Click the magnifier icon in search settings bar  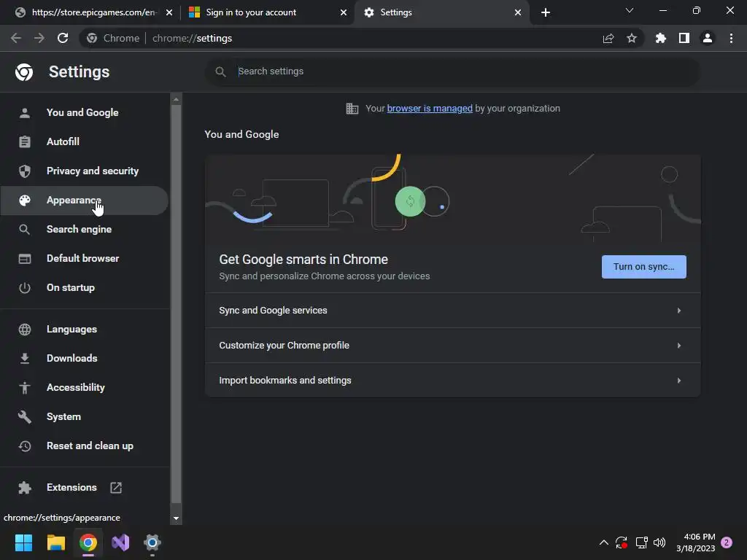[220, 71]
